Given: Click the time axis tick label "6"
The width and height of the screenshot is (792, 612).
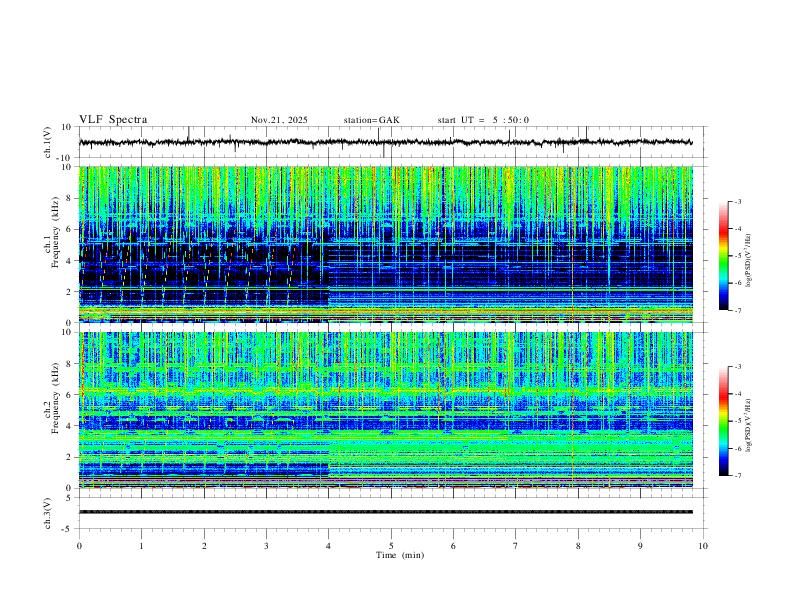Looking at the screenshot, I should click(x=454, y=546).
